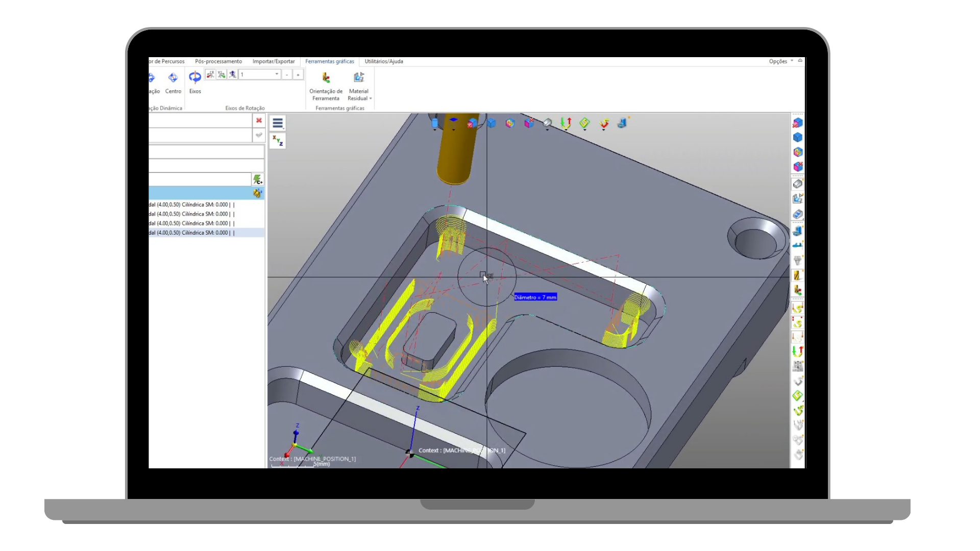
Task: Click the solid blue cube view icon
Action: point(492,123)
